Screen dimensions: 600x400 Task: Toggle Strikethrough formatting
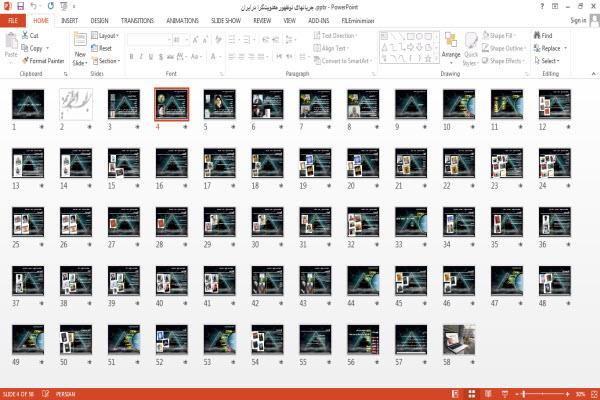click(170, 57)
